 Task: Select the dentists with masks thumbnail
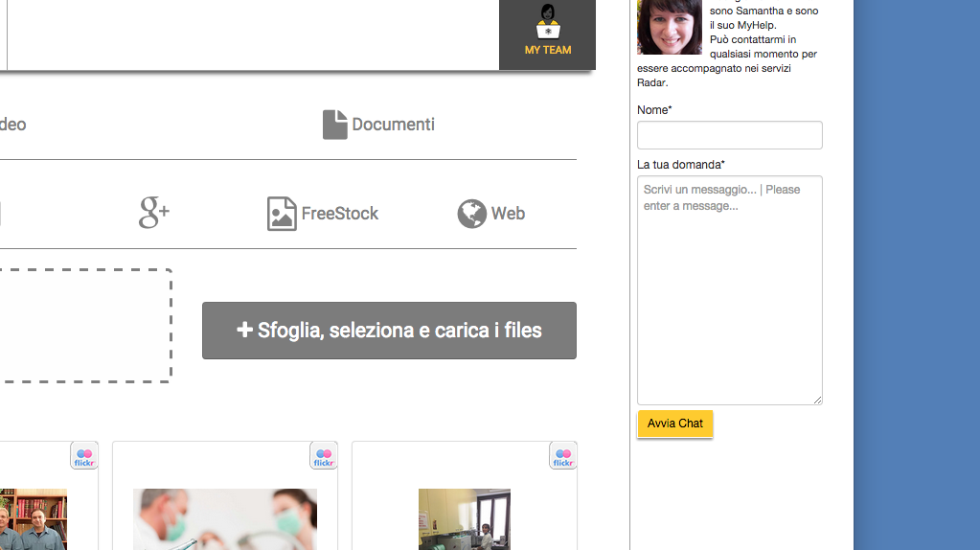[224, 519]
